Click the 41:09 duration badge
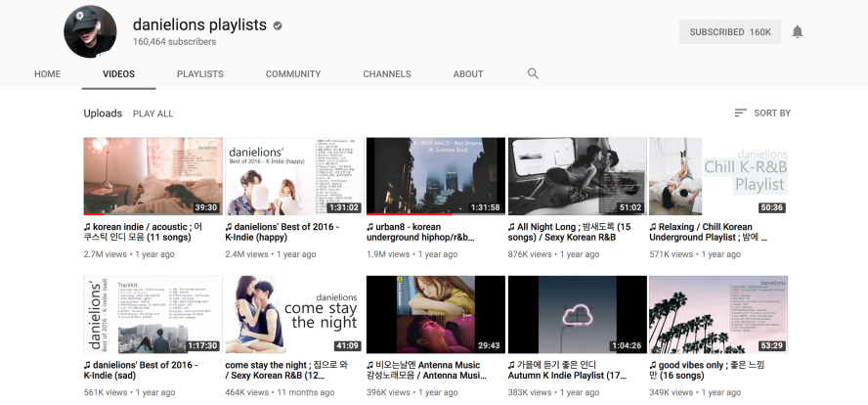This screenshot has height=405, width=868. [x=347, y=345]
